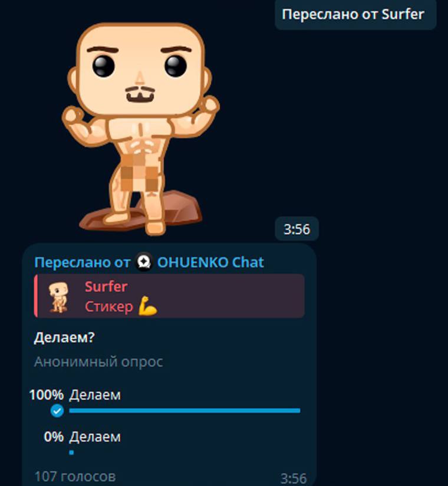Click the full blue poll result bar
The width and height of the screenshot is (448, 486).
(x=185, y=411)
